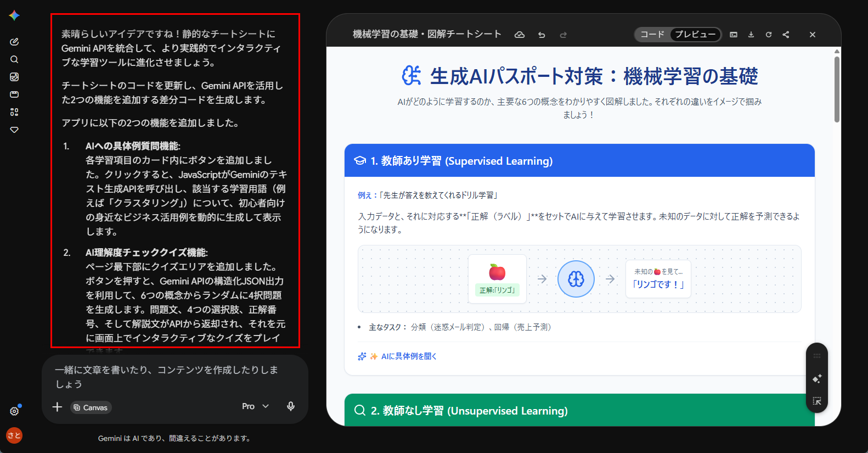Click the 教師なし学習 section header
The image size is (868, 453).
point(579,410)
